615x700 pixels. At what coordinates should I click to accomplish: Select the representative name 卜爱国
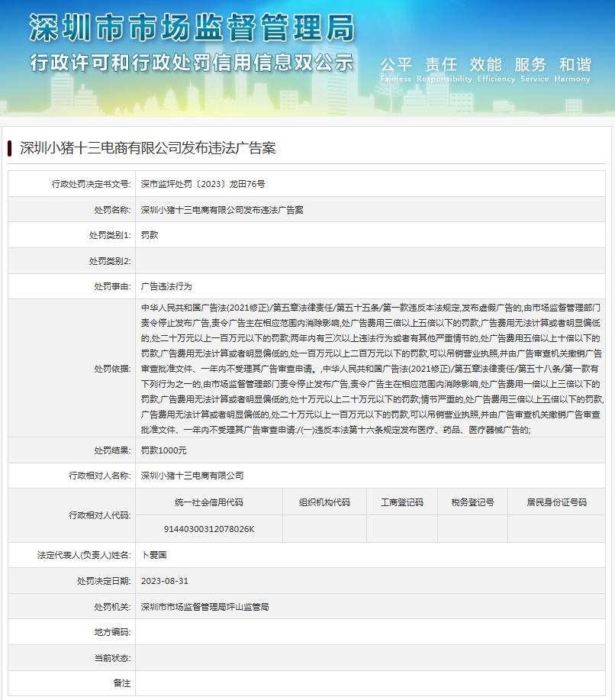tap(154, 556)
